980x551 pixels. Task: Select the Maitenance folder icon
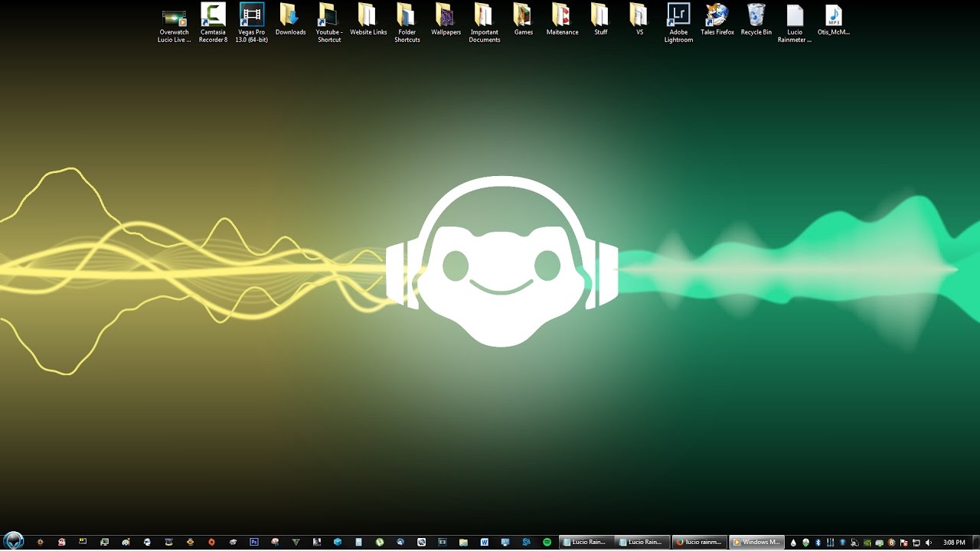562,19
